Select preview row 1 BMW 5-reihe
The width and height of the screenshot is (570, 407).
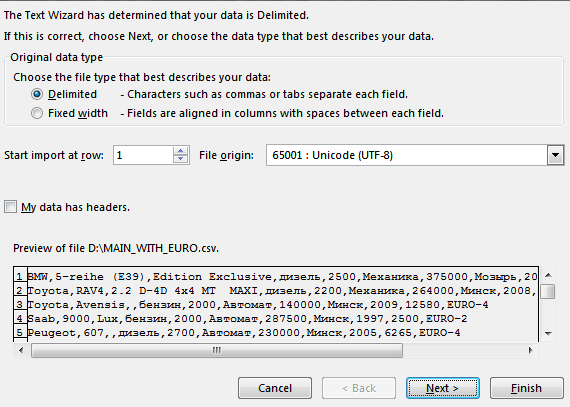coord(276,277)
